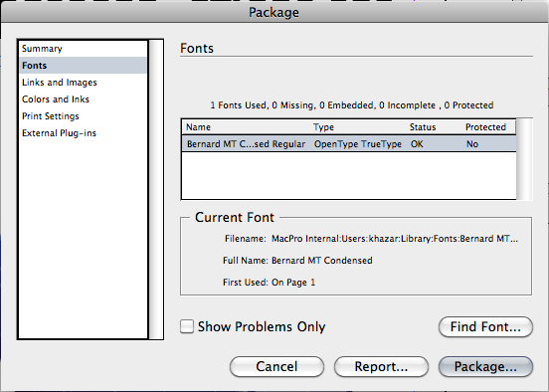Click the Cancel button
This screenshot has height=392, width=549.
[x=276, y=366]
